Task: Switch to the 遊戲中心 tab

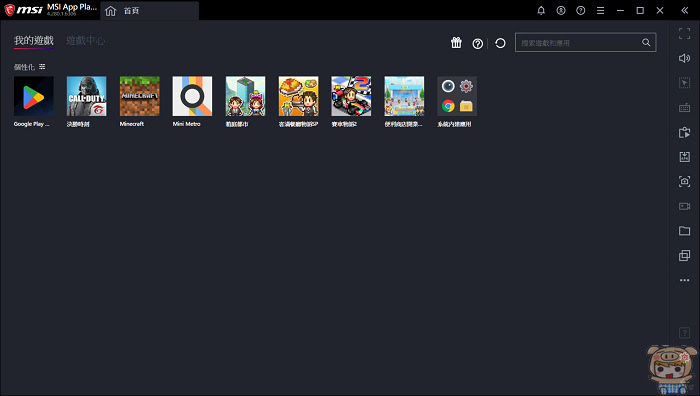Action: coord(85,41)
